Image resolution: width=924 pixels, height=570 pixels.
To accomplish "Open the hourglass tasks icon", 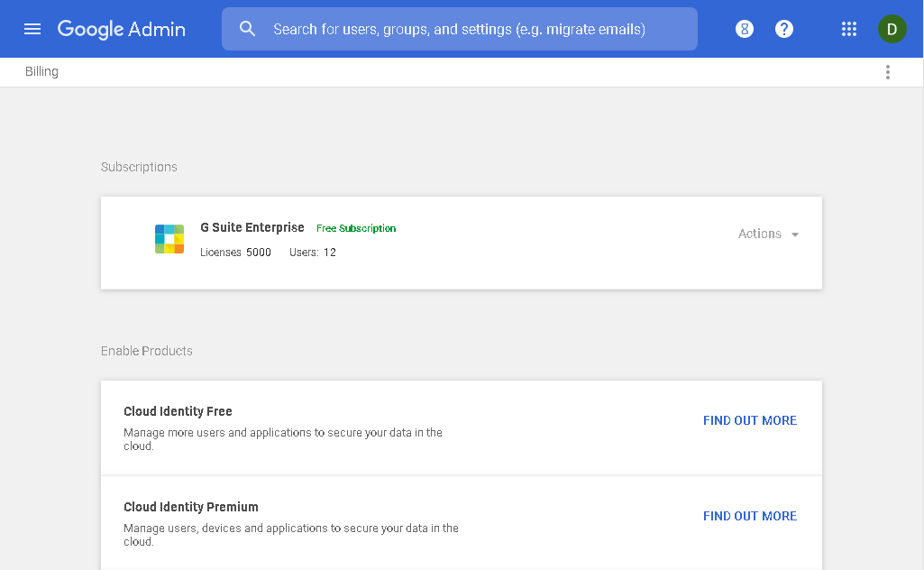I will (x=745, y=29).
